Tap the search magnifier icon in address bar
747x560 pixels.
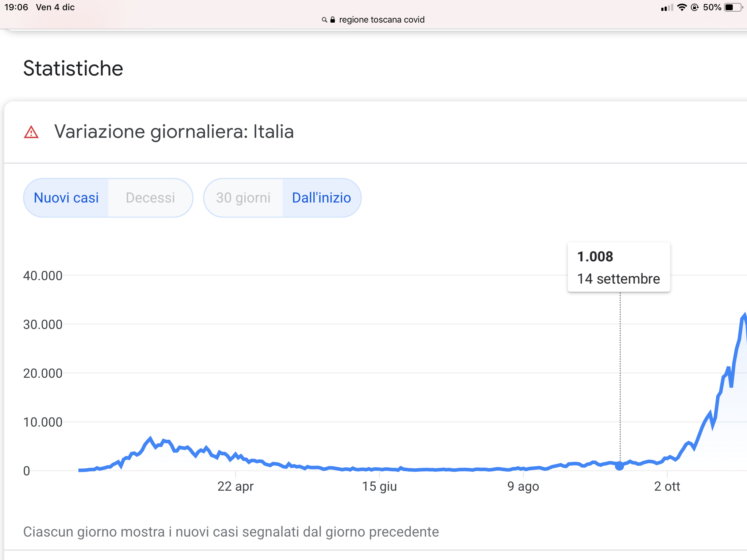click(324, 20)
